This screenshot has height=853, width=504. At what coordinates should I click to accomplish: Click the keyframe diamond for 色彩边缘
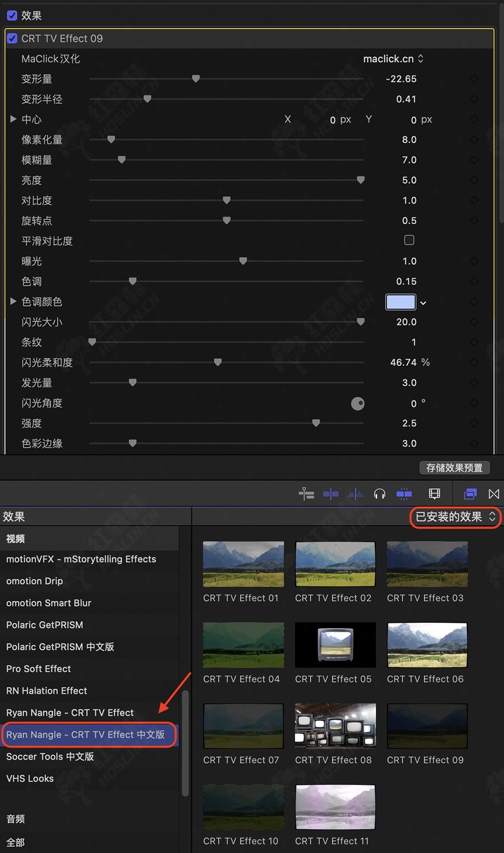[x=474, y=443]
